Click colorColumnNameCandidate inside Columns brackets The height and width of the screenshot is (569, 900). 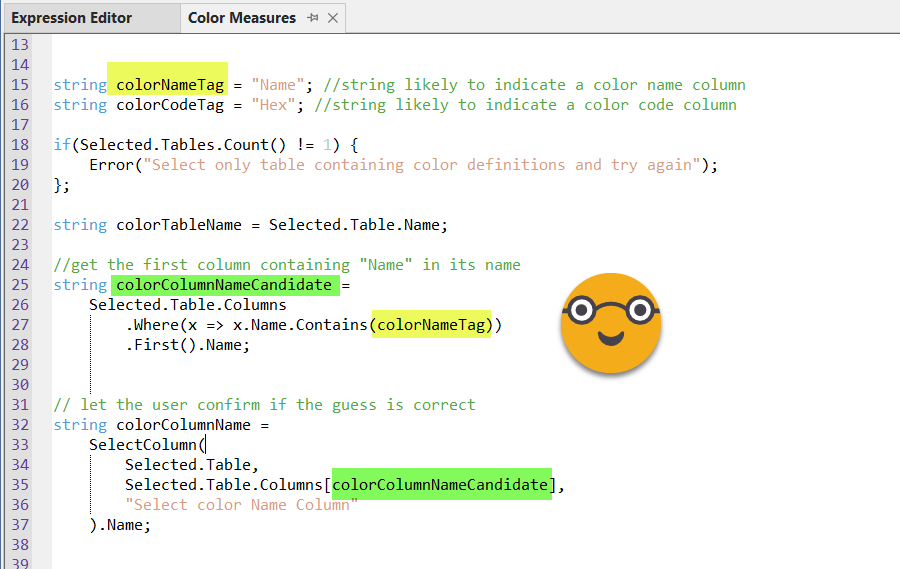[441, 485]
